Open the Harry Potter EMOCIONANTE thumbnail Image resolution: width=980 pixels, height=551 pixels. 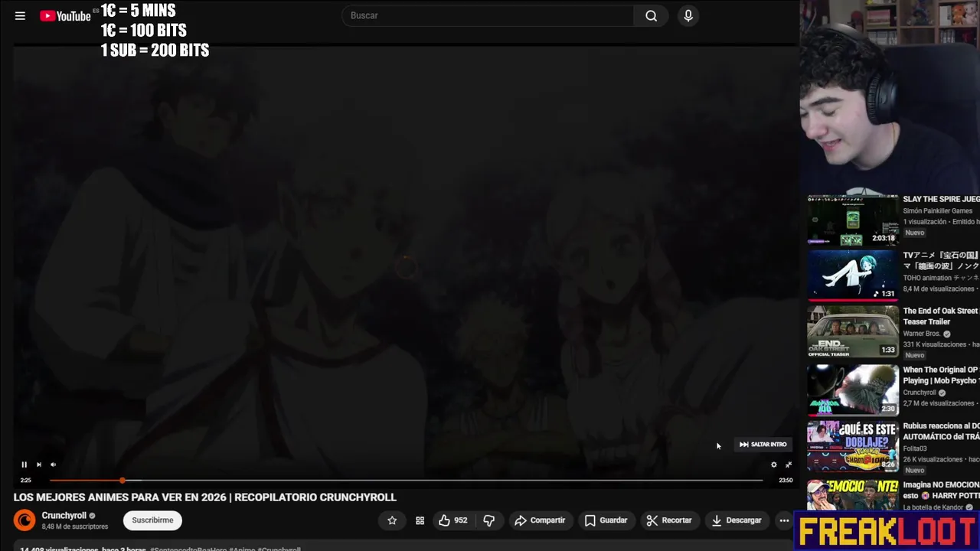click(853, 496)
